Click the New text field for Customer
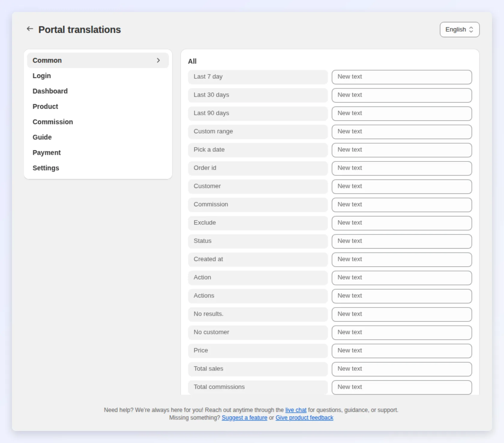504x443 pixels. pyautogui.click(x=401, y=187)
